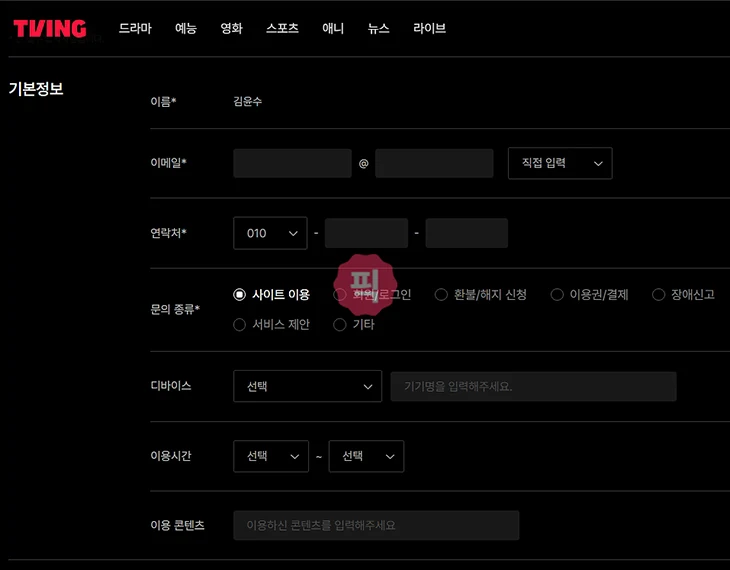Open the 이용시간 end time dropdown
Viewport: 730px width, 570px height.
[366, 456]
